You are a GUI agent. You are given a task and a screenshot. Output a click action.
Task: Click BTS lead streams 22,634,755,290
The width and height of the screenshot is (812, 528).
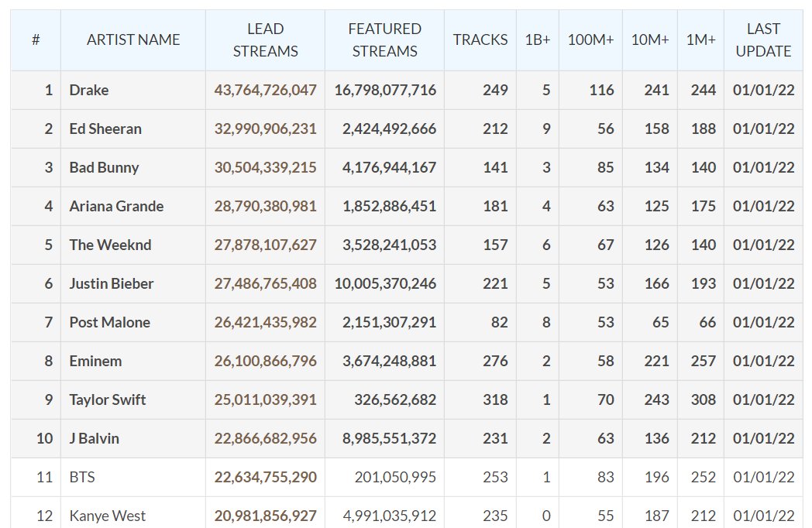point(265,477)
